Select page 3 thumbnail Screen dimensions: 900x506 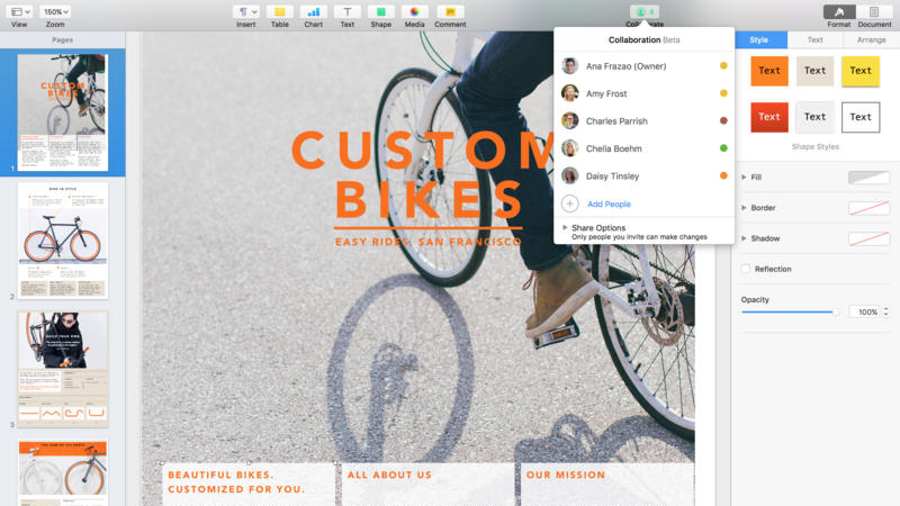(63, 369)
